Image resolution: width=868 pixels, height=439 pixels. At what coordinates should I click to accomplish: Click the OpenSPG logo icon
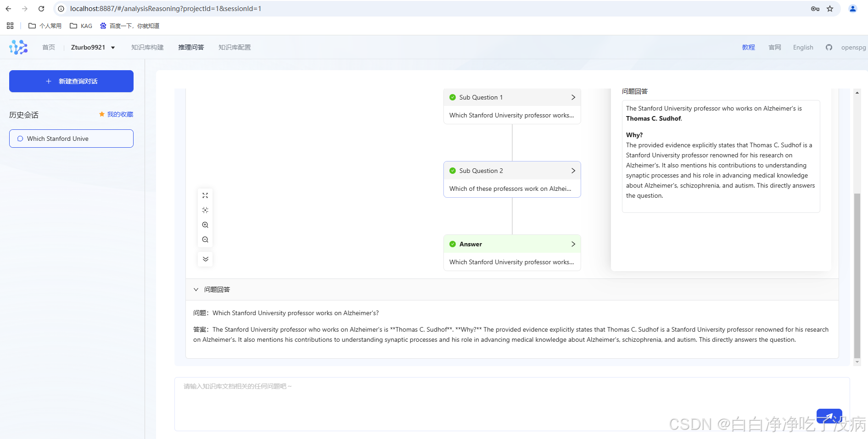18,47
